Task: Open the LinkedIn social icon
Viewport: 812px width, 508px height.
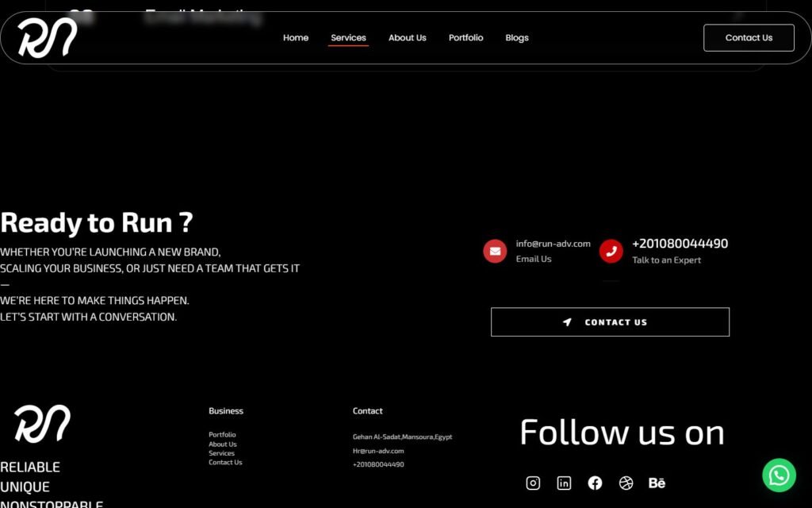Action: pyautogui.click(x=564, y=483)
